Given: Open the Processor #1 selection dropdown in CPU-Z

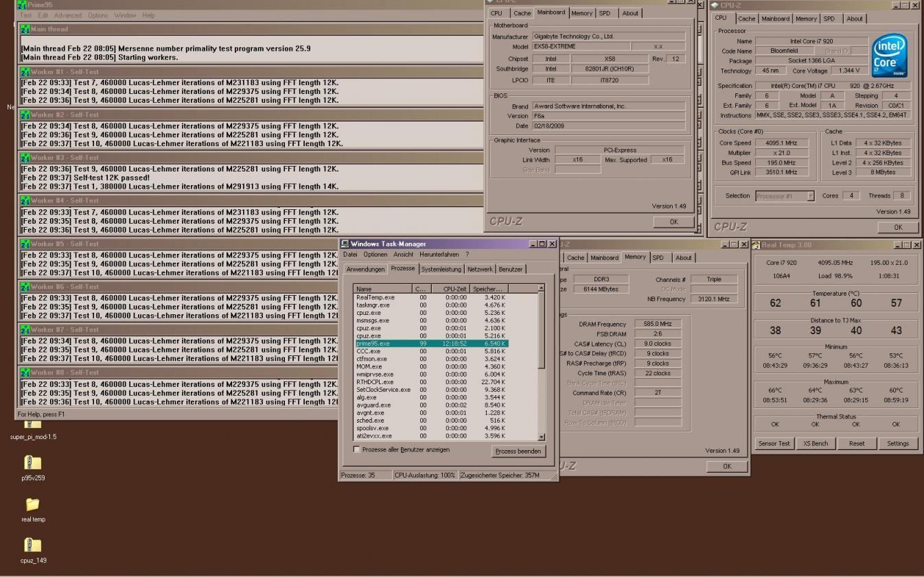Looking at the screenshot, I should 811,196.
